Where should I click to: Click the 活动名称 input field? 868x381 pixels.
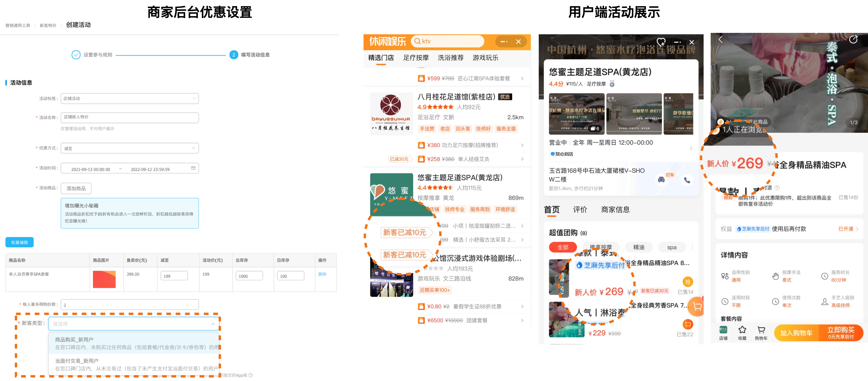pos(129,117)
